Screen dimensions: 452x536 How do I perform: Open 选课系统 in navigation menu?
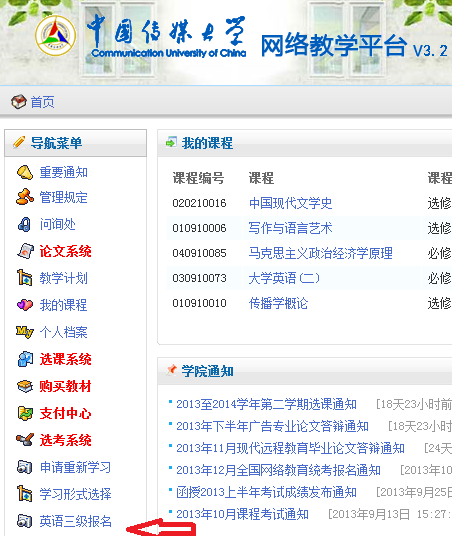[65, 359]
